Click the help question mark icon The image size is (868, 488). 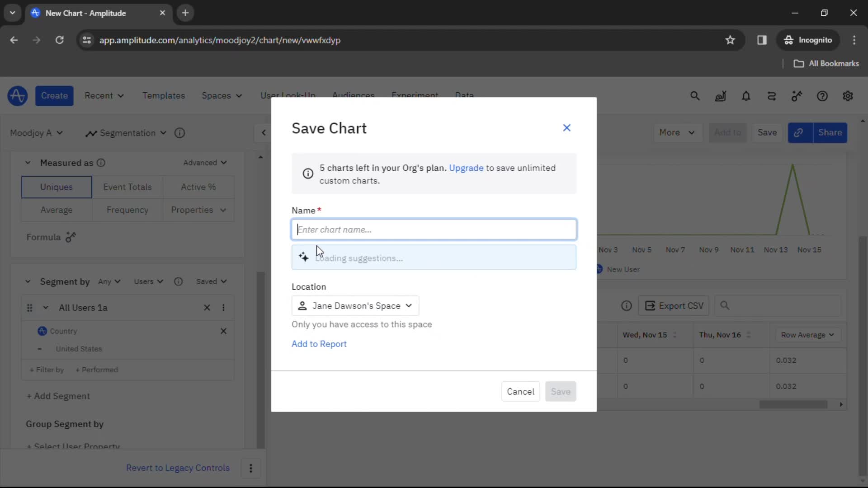(x=823, y=96)
